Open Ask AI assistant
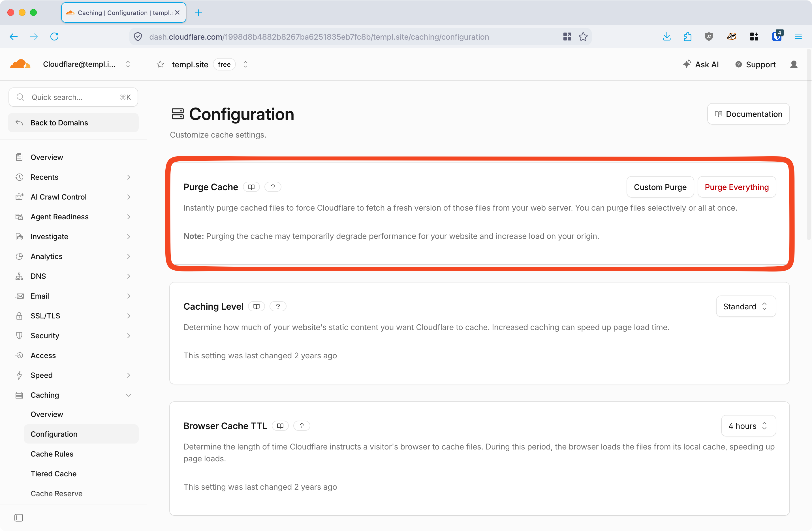Image resolution: width=812 pixels, height=531 pixels. 701,65
